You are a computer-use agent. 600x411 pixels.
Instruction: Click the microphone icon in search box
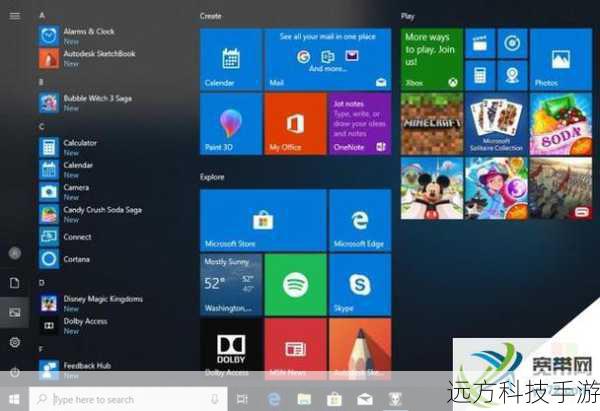(215, 400)
